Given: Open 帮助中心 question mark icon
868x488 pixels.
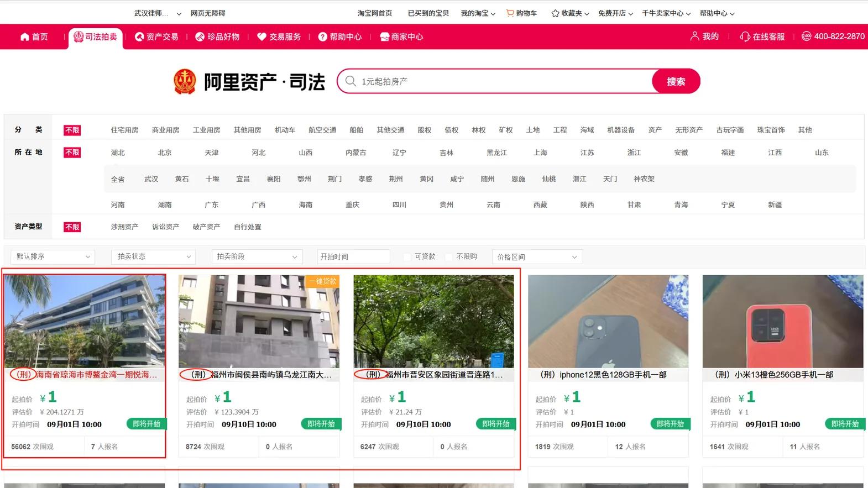Looking at the screenshot, I should [x=323, y=37].
